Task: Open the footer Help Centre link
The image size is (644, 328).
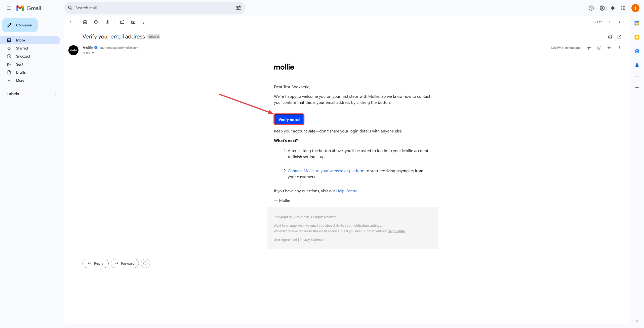Action: click(x=396, y=231)
